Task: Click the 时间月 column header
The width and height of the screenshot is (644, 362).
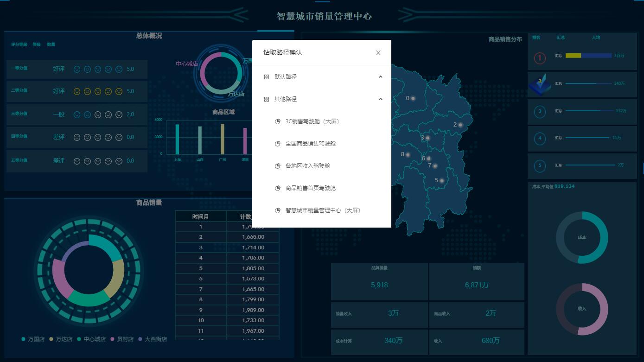Action: tap(201, 217)
